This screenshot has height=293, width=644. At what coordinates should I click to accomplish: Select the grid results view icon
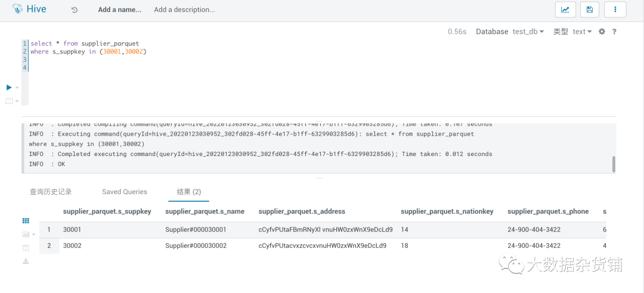click(x=26, y=221)
